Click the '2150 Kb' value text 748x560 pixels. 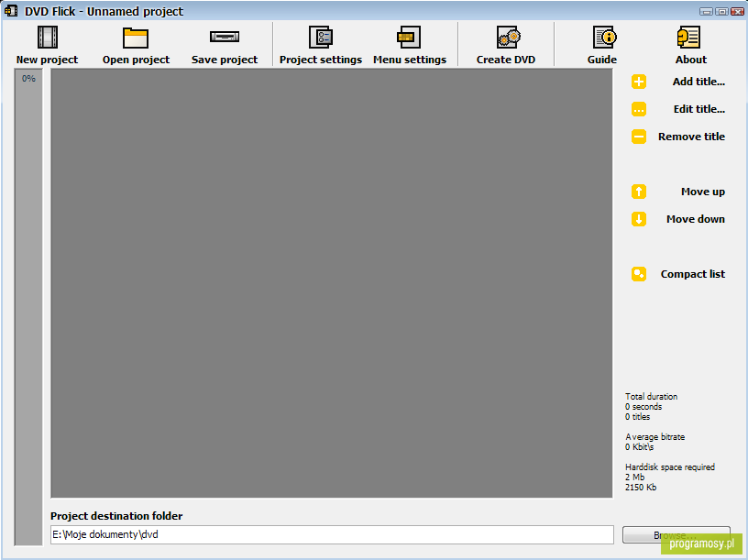click(641, 488)
